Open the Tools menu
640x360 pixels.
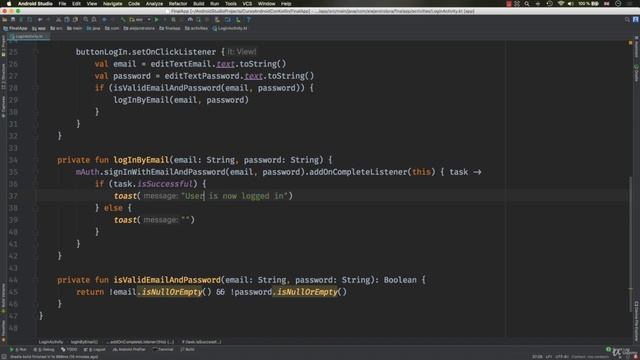231,4
